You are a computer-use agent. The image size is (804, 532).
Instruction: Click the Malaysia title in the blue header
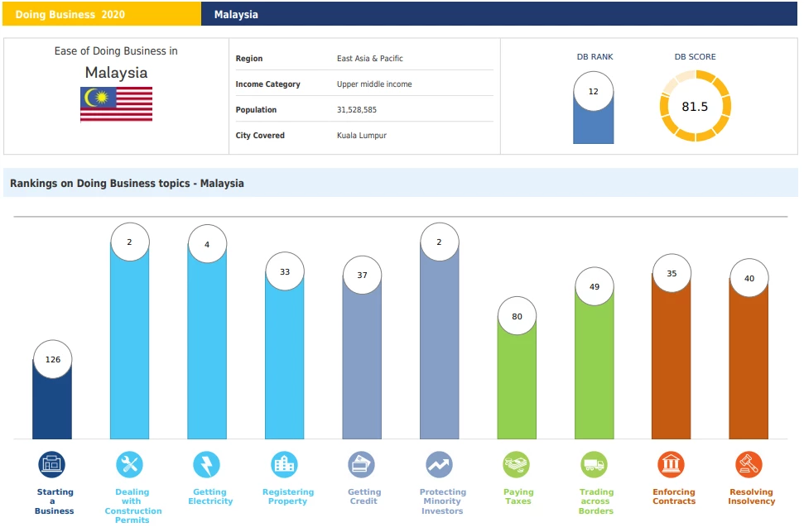[x=236, y=14]
